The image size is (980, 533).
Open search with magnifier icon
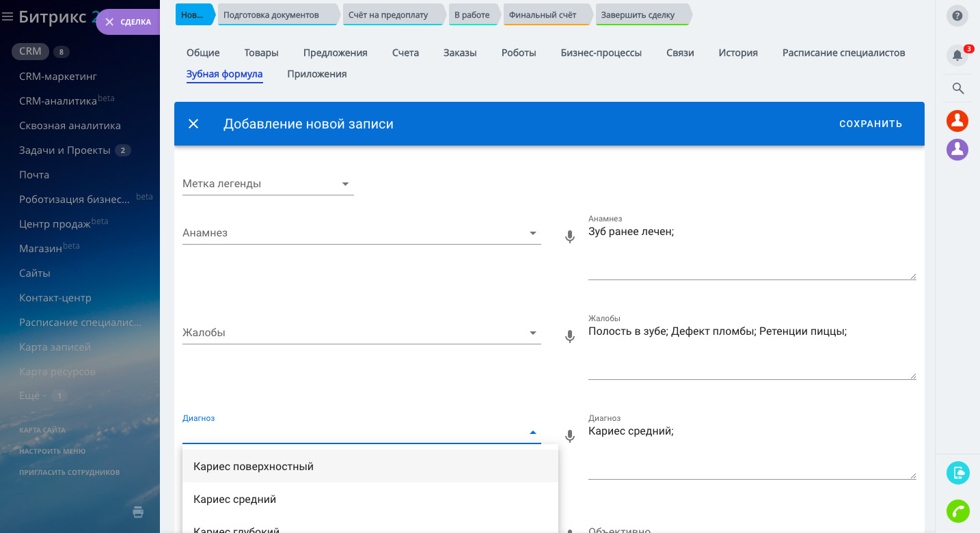click(957, 88)
